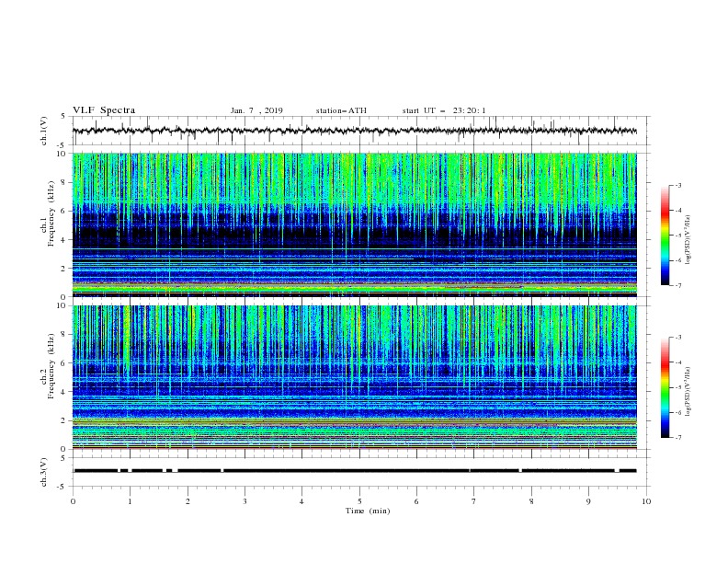Click the lower colorbar 'log(PSD)(V²/Hz)' label
The width and height of the screenshot is (728, 563).
click(688, 392)
